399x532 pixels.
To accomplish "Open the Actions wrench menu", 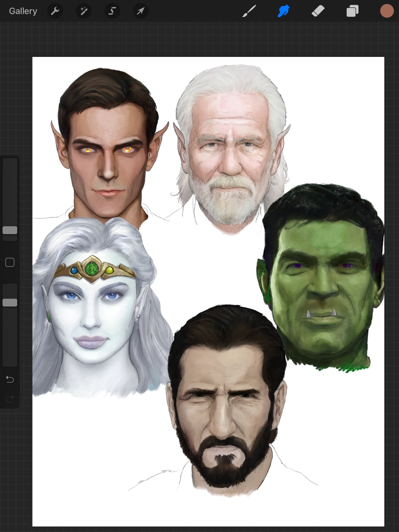I will pyautogui.click(x=55, y=11).
